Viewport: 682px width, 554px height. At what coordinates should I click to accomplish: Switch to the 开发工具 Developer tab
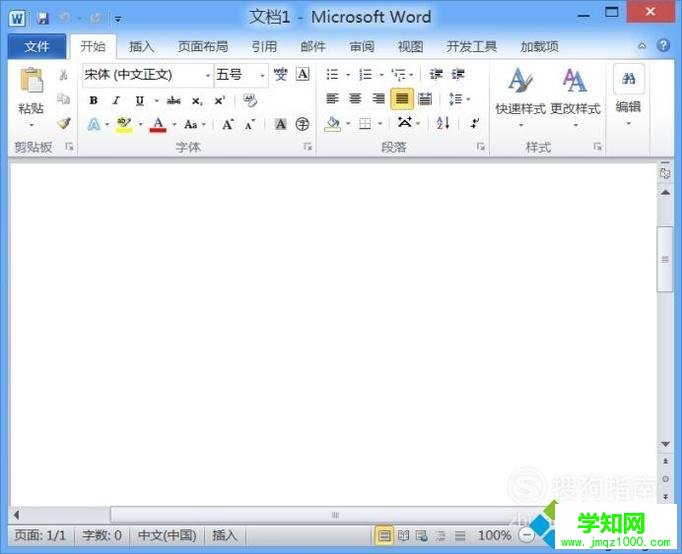(471, 46)
